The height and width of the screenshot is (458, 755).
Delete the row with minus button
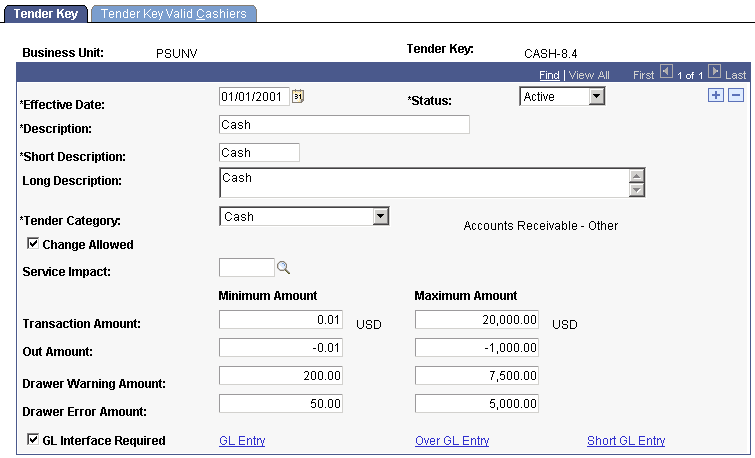click(x=736, y=95)
